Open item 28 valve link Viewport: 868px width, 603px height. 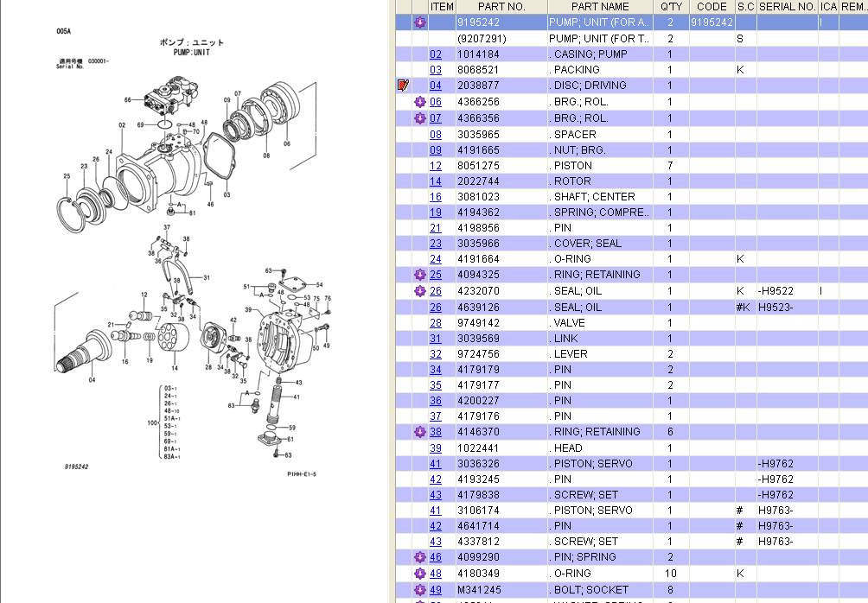(x=436, y=323)
